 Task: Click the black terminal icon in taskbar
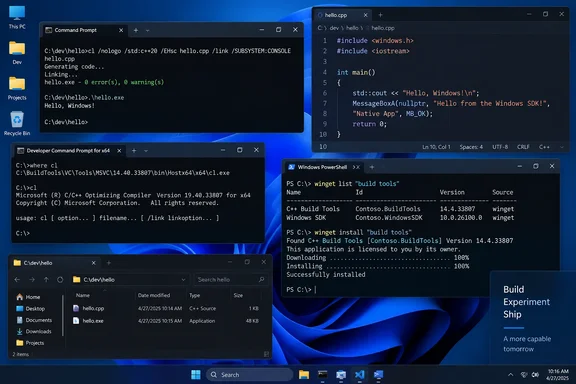pos(323,374)
